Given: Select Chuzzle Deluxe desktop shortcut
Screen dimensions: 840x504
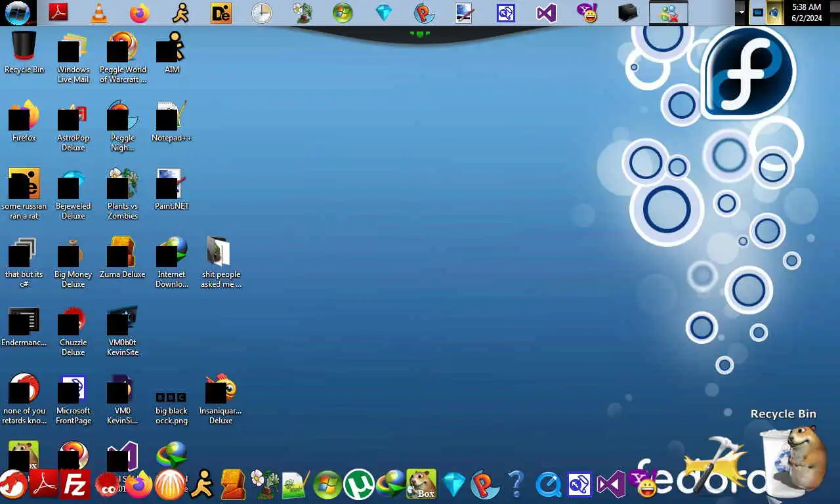Looking at the screenshot, I should [73, 331].
